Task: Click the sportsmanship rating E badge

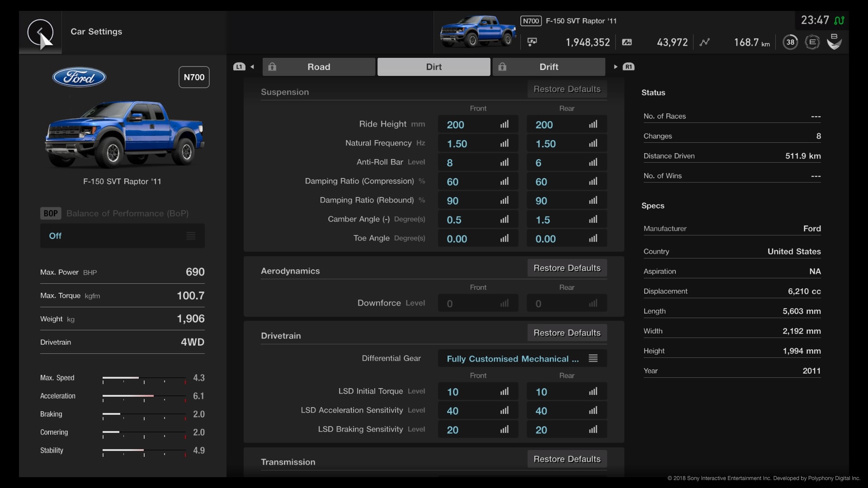Action: point(812,42)
